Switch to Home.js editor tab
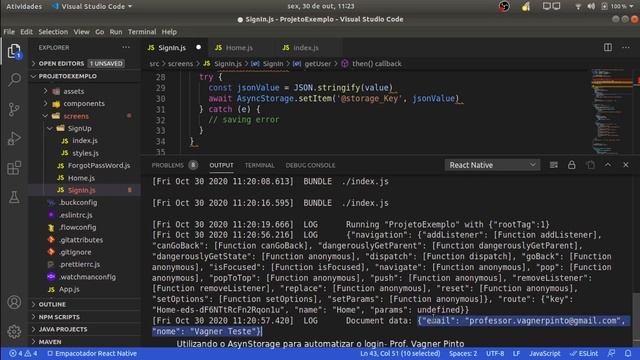This screenshot has width=640, height=360. pos(241,48)
